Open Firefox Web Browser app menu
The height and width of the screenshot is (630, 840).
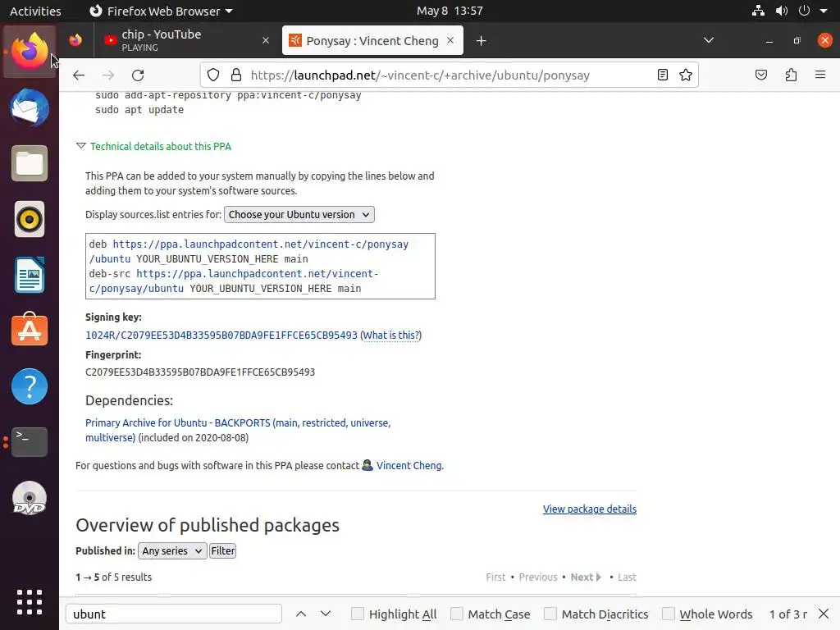(162, 11)
